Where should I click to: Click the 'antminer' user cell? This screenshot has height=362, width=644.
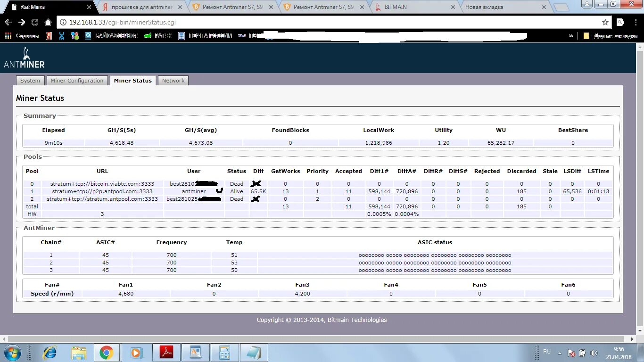[194, 191]
